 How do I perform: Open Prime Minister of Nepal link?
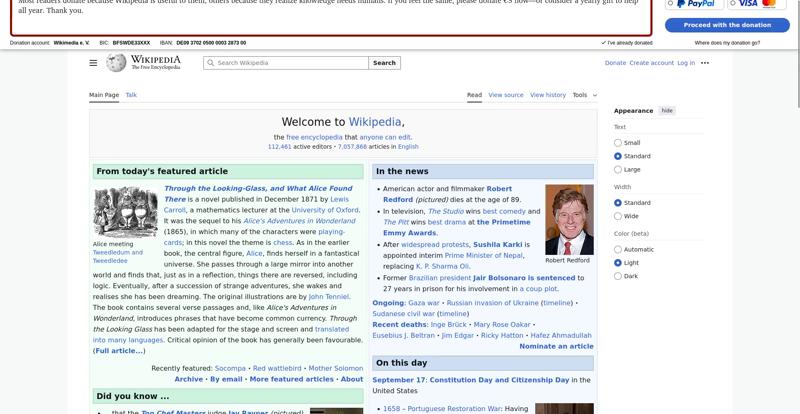coord(484,255)
